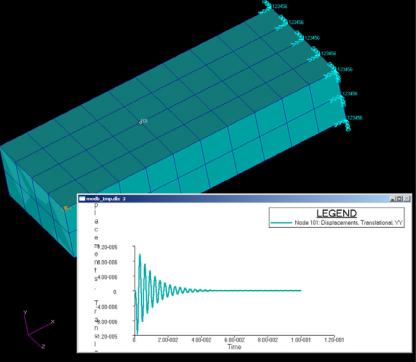Minimize the displacement plot window

[393, 199]
